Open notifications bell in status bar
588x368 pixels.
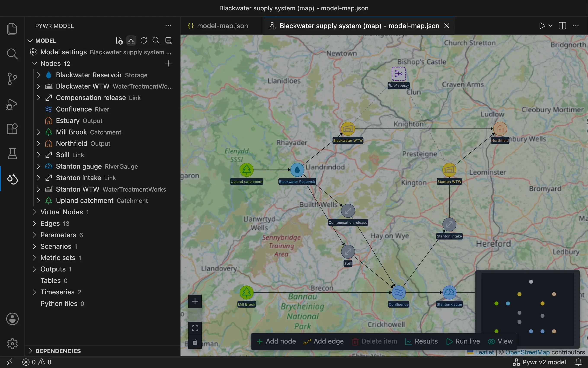tap(578, 362)
